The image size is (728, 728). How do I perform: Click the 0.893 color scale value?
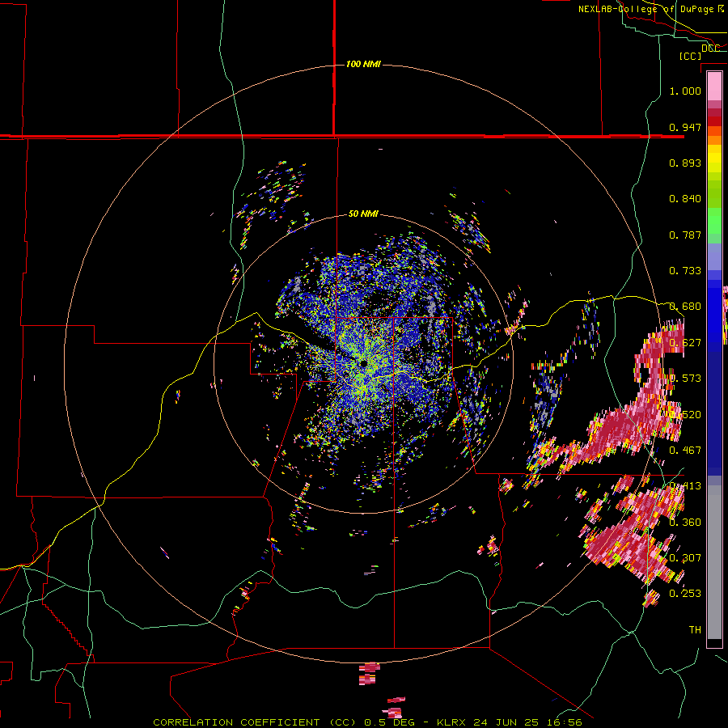(685, 163)
